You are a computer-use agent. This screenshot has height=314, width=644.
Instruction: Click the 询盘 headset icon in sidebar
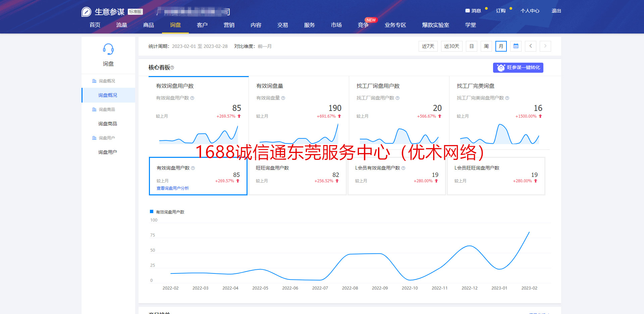pos(108,49)
